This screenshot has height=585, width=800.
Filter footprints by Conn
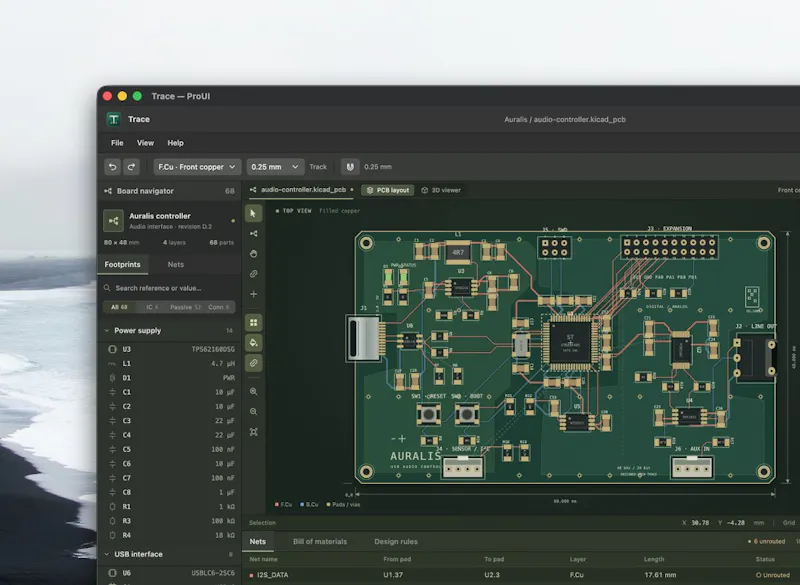(218, 307)
